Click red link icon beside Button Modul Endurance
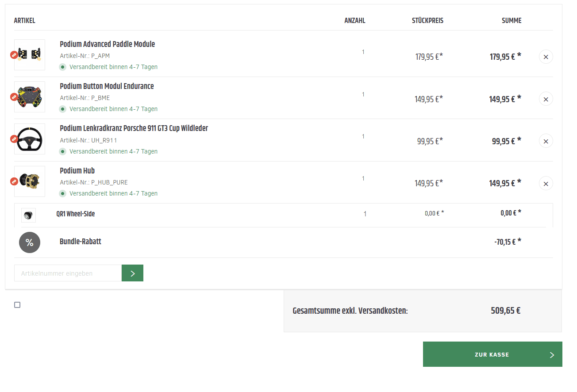Viewport: 577px width, 392px height. click(x=14, y=97)
